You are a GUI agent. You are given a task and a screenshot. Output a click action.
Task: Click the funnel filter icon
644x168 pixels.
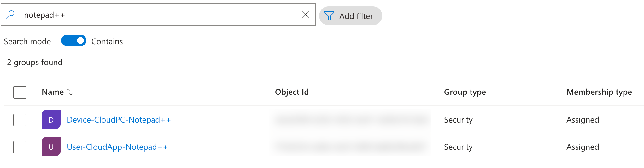[x=329, y=16]
